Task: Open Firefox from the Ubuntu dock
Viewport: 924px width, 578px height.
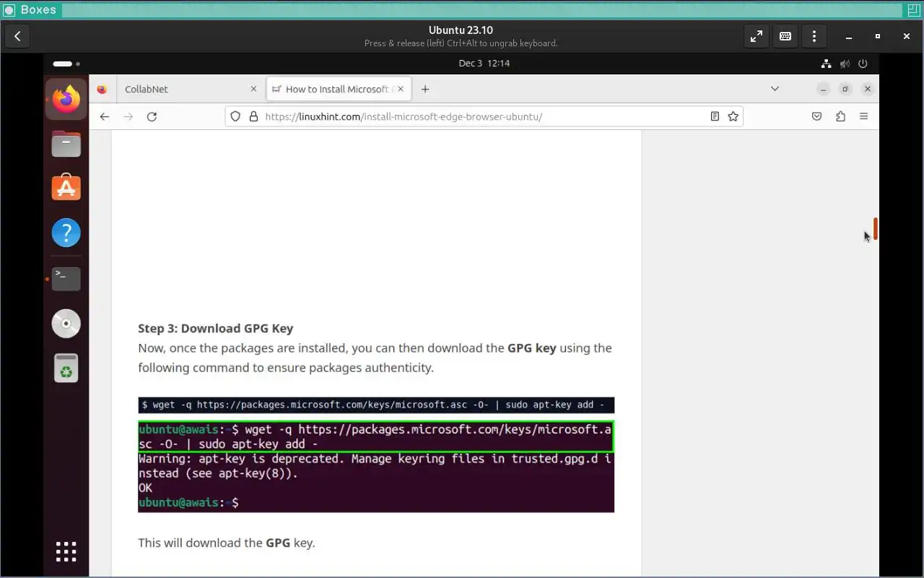Action: pos(66,99)
